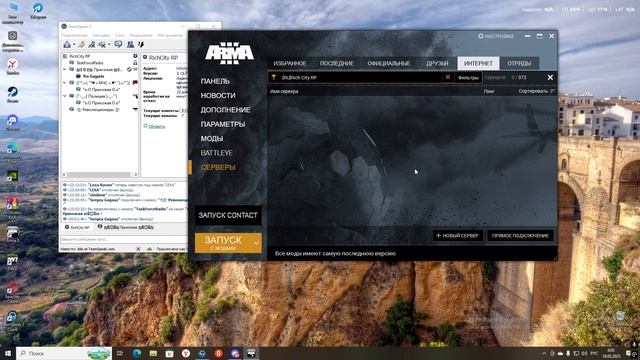The image size is (640, 360).
Task: Click the server search input field
Action: tap(360, 78)
